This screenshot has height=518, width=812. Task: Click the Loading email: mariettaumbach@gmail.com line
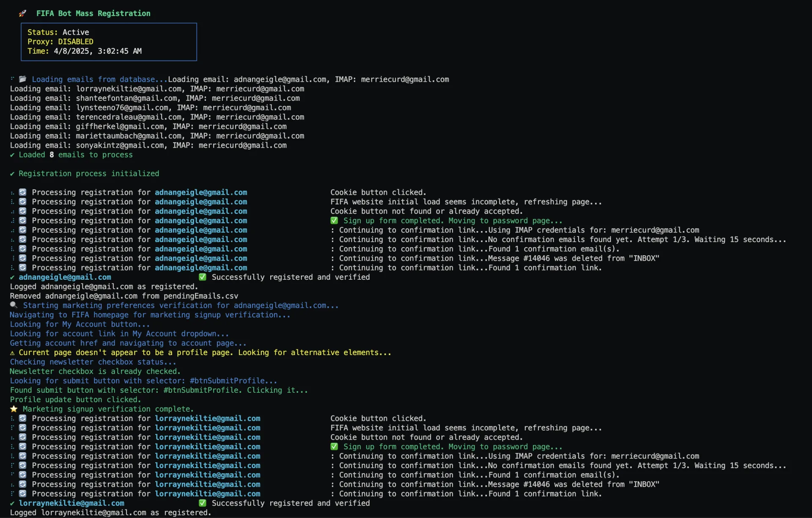(x=157, y=136)
